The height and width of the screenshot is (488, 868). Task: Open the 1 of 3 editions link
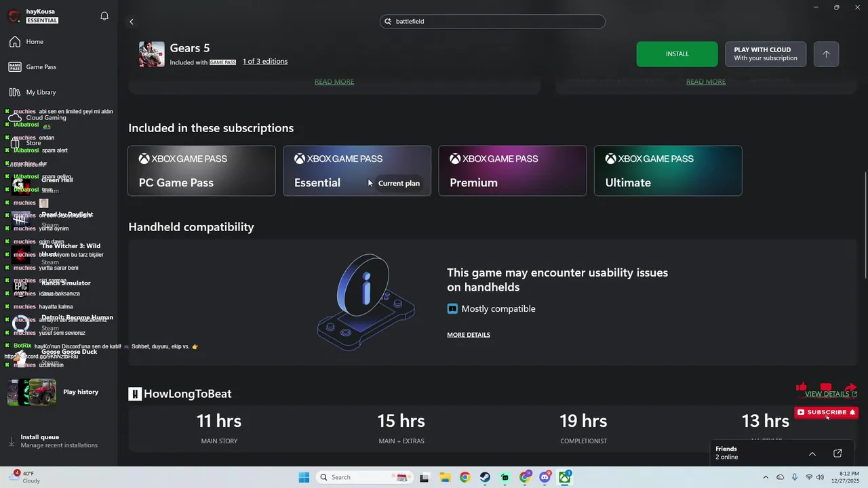pyautogui.click(x=265, y=62)
